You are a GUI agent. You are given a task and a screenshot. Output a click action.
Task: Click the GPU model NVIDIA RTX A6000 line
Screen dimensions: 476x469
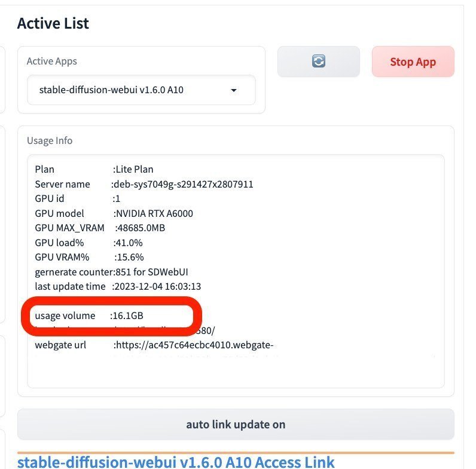click(114, 213)
